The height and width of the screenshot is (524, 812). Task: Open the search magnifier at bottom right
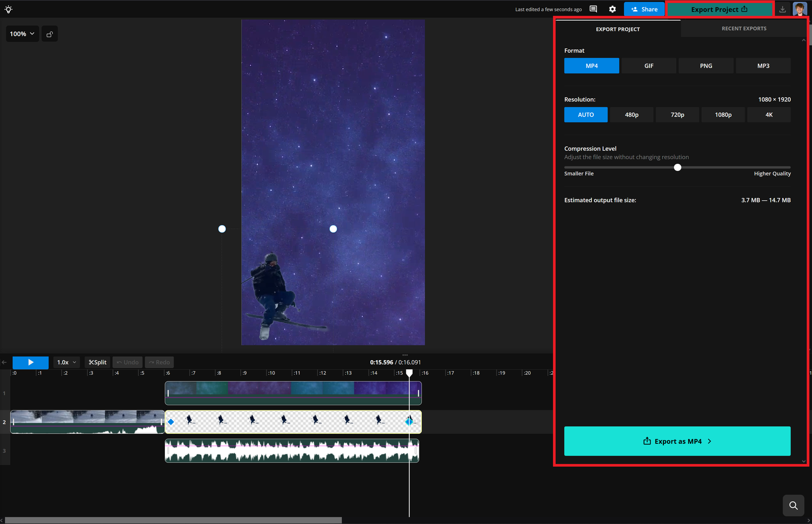tap(793, 505)
